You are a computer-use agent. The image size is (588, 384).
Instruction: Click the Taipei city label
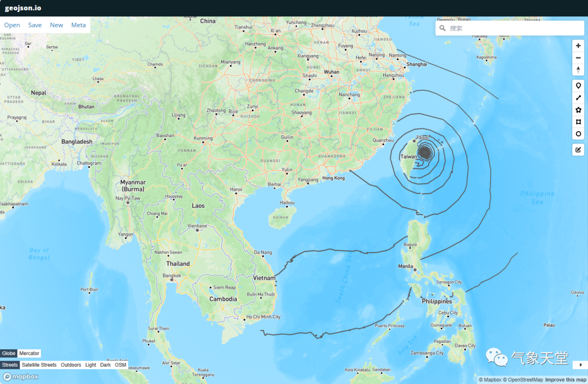click(x=422, y=138)
